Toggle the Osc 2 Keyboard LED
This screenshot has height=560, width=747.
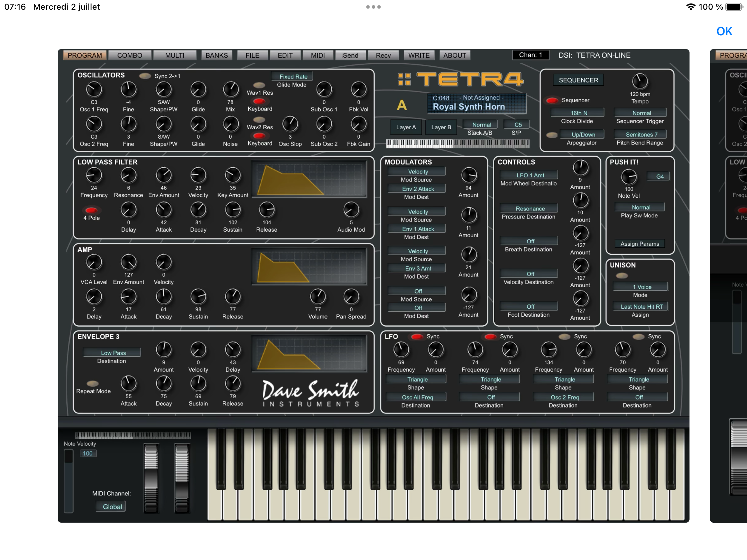tap(259, 136)
